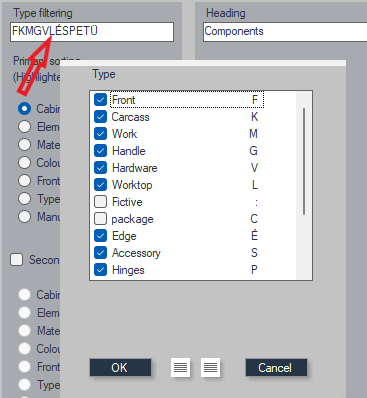Toggle the Hinges checkbox
The width and height of the screenshot is (367, 398).
100,270
